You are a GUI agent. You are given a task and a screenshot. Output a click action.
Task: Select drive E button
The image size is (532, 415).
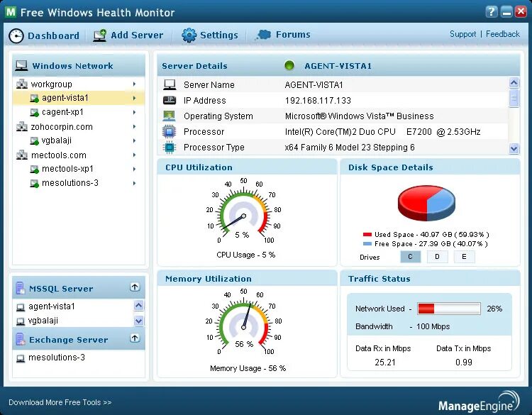(464, 257)
